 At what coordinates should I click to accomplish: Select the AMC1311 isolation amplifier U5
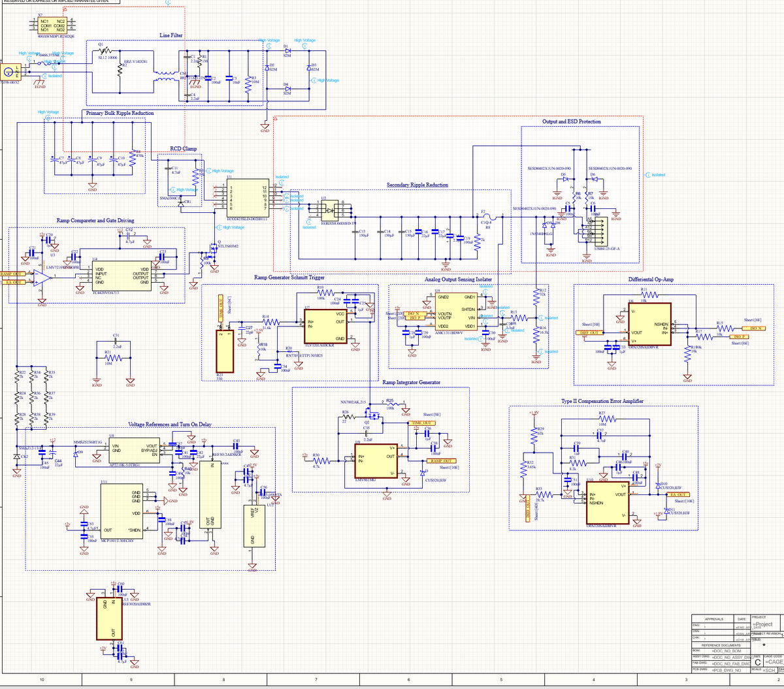tap(456, 312)
